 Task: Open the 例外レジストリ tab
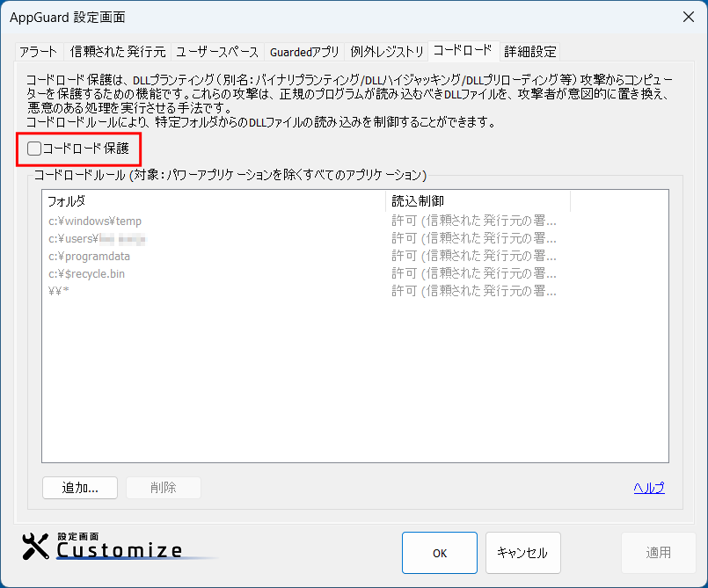point(387,51)
